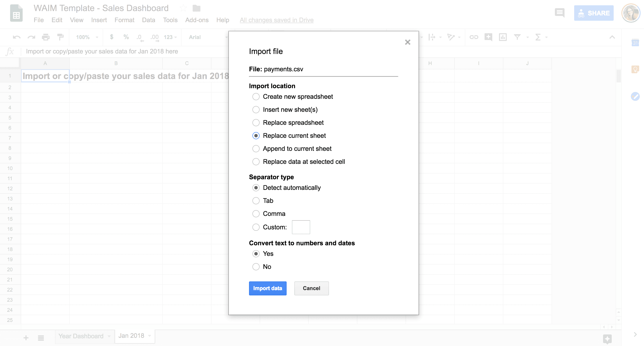Open the Jan 2018 tab dropdown arrow
The height and width of the screenshot is (346, 644).
tap(150, 336)
